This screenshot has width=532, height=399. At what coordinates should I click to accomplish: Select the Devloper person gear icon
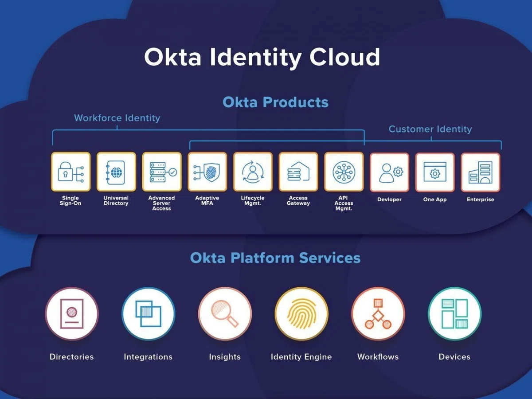(389, 172)
